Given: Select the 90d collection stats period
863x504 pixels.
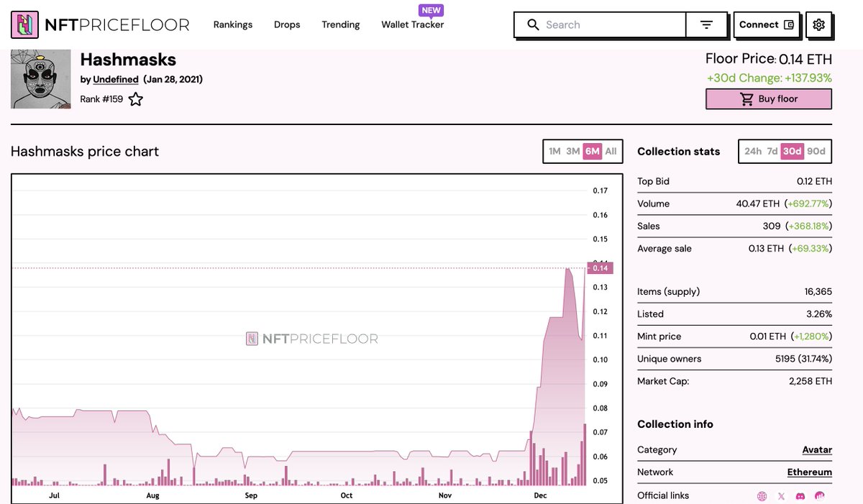Looking at the screenshot, I should click(817, 152).
